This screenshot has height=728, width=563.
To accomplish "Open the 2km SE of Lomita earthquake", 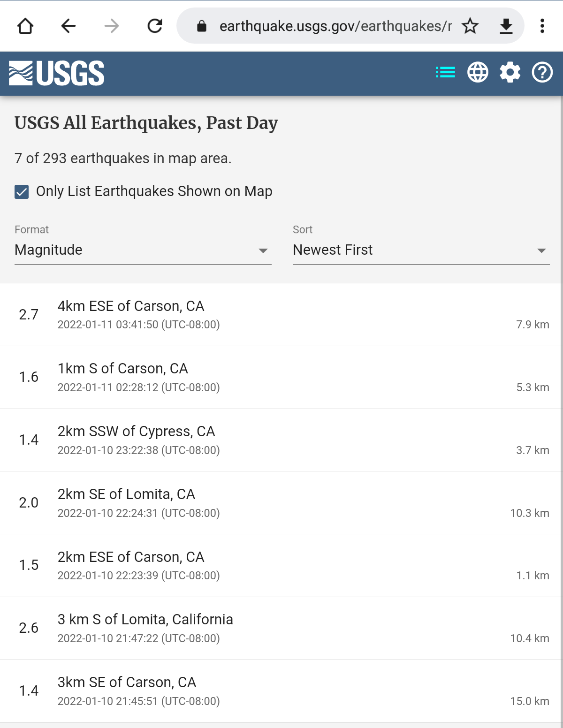I will [281, 503].
